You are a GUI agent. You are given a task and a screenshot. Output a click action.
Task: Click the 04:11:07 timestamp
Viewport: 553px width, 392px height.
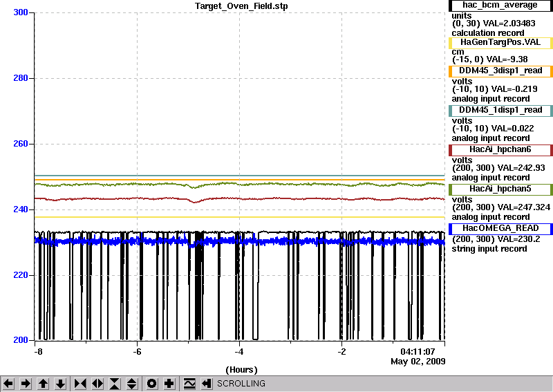(418, 352)
